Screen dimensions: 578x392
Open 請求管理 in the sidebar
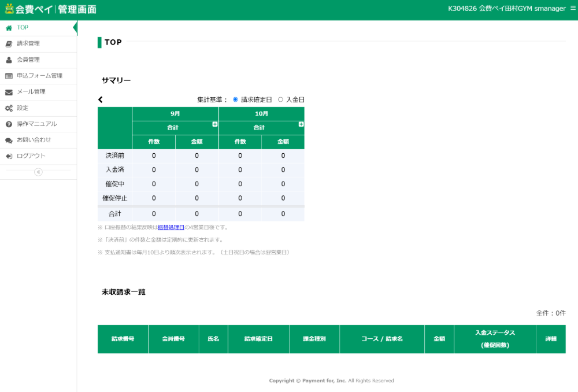38,44
